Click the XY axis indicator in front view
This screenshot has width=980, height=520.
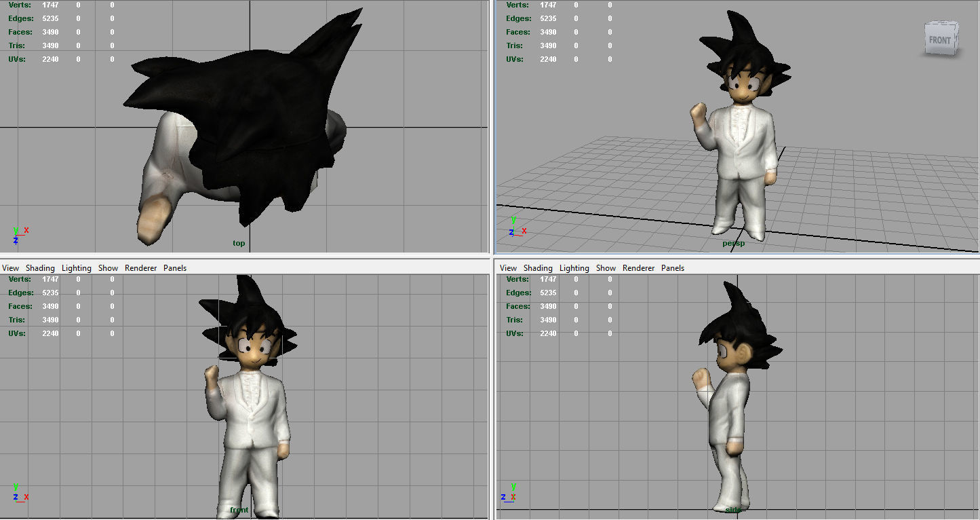[x=20, y=492]
